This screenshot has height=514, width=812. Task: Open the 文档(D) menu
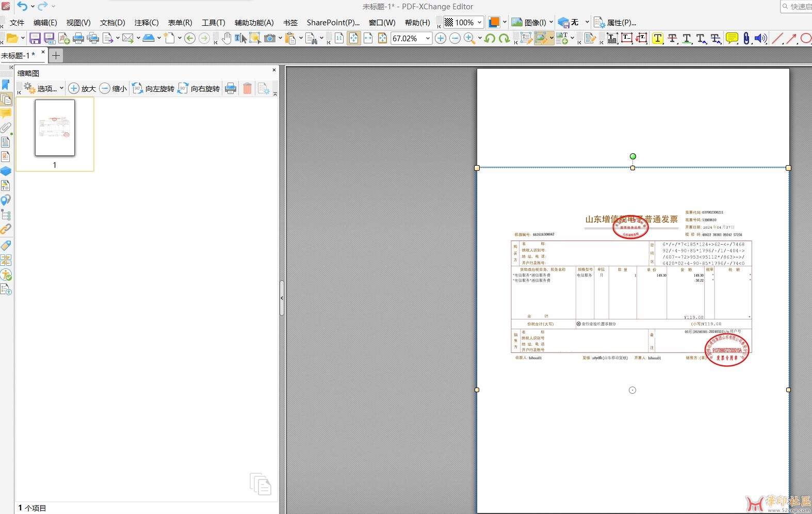[112, 23]
